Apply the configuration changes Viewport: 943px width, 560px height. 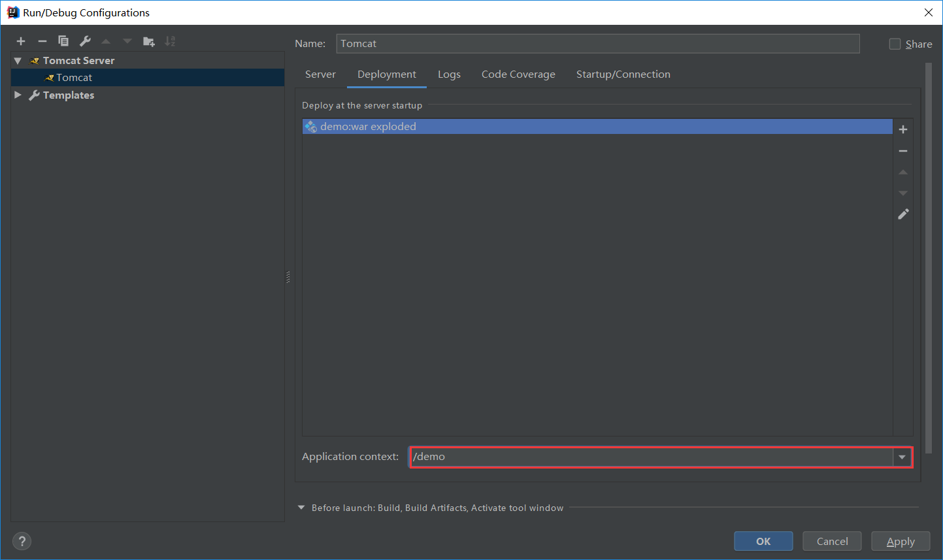[901, 541]
